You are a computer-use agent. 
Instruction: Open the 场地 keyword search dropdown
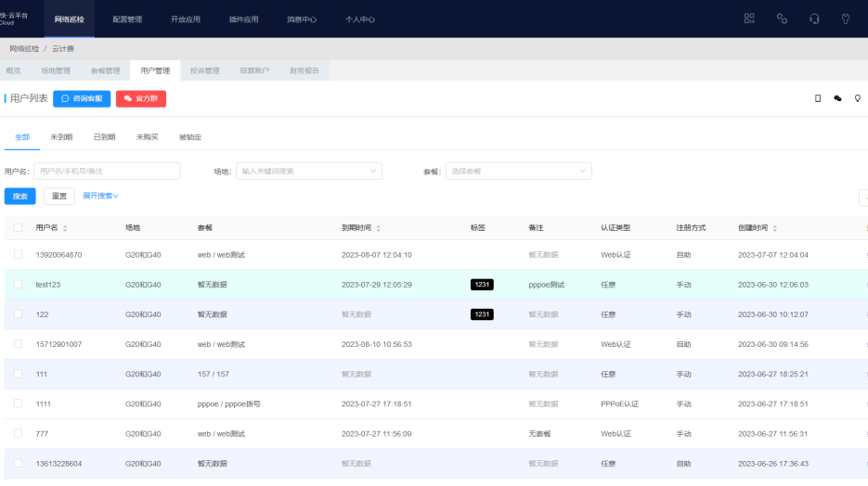point(309,172)
